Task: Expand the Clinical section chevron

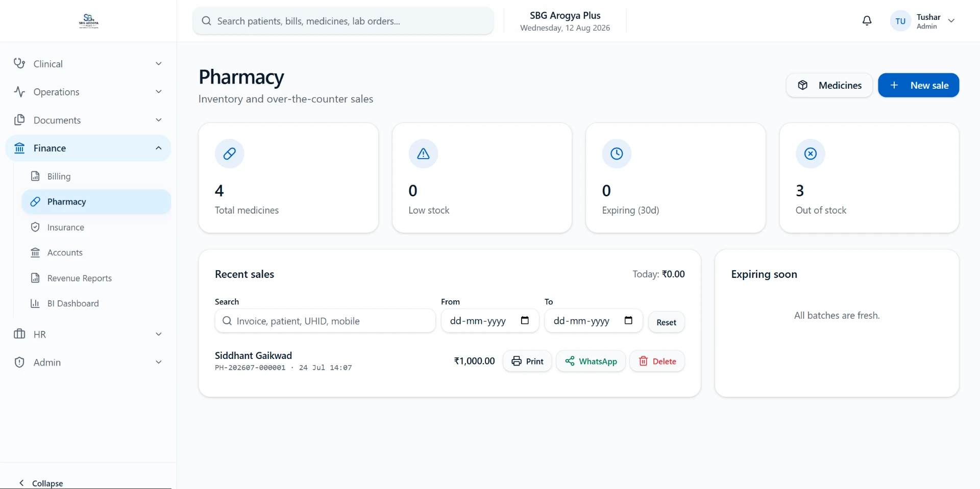Action: [x=159, y=64]
